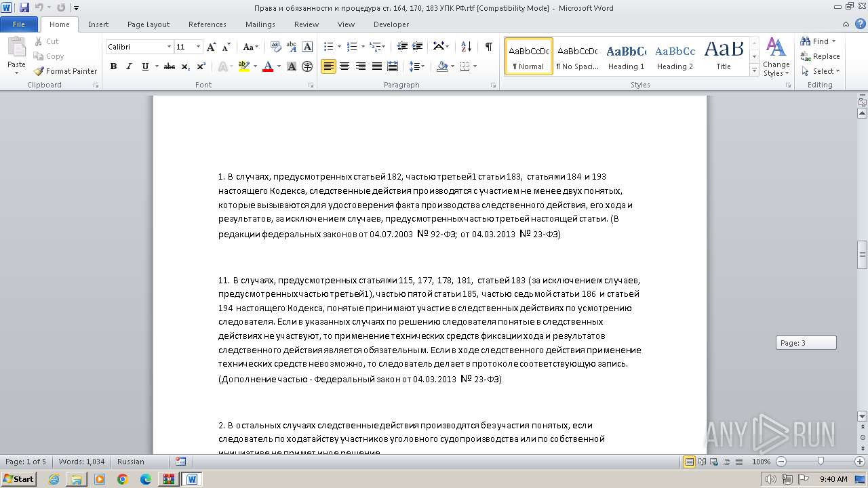Open the Select dropdown in Editing
The image size is (868, 488).
point(821,71)
